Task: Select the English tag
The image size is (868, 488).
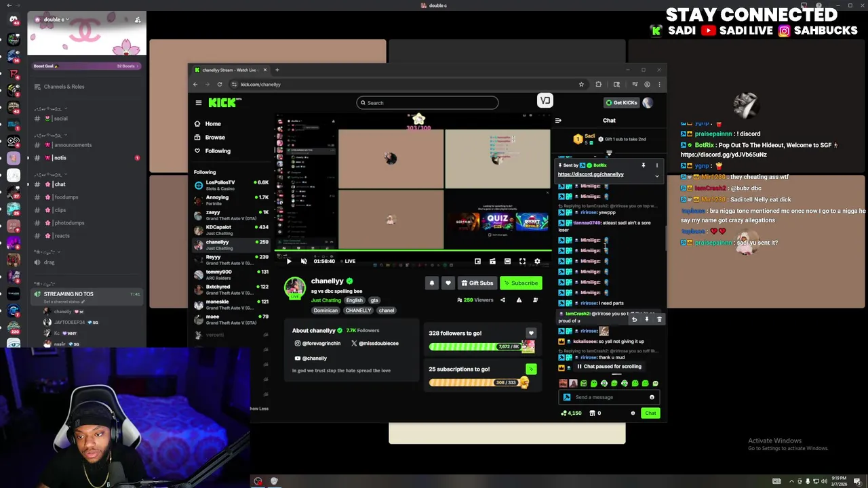Action: [355, 300]
